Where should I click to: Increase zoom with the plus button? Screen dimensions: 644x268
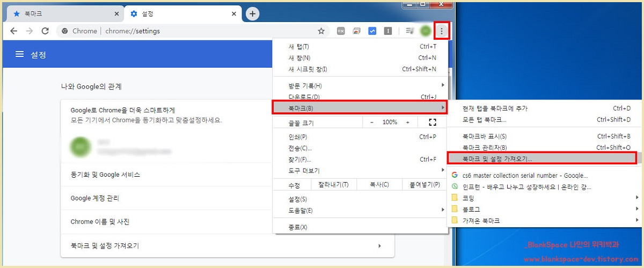407,122
